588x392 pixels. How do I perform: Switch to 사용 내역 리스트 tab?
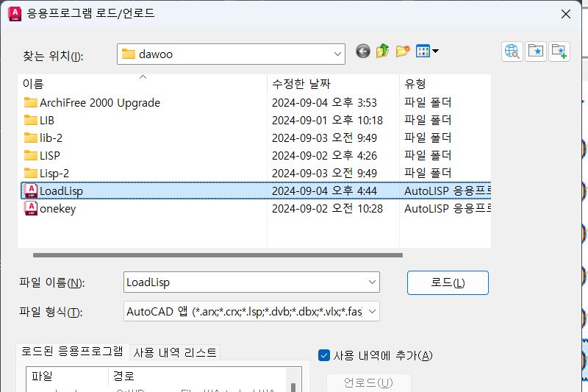(175, 352)
